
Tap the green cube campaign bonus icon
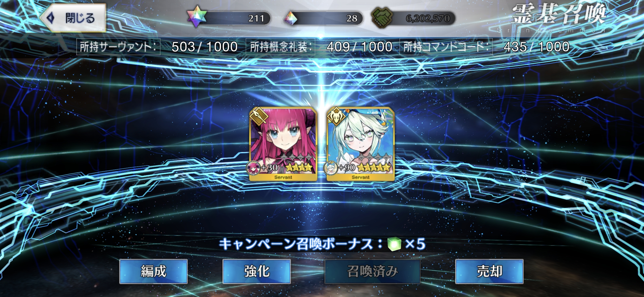[394, 244]
